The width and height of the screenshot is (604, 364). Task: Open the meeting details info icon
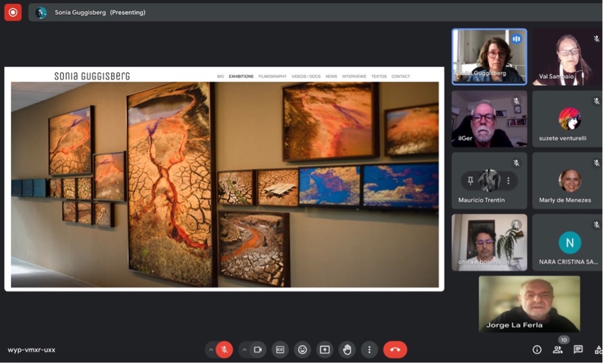click(x=537, y=350)
